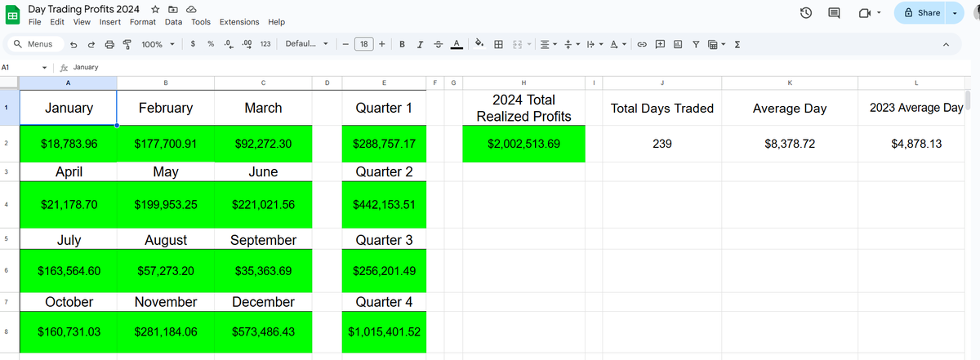Viewport: 980px width, 360px height.
Task: Open the font family dropdown
Action: click(306, 44)
